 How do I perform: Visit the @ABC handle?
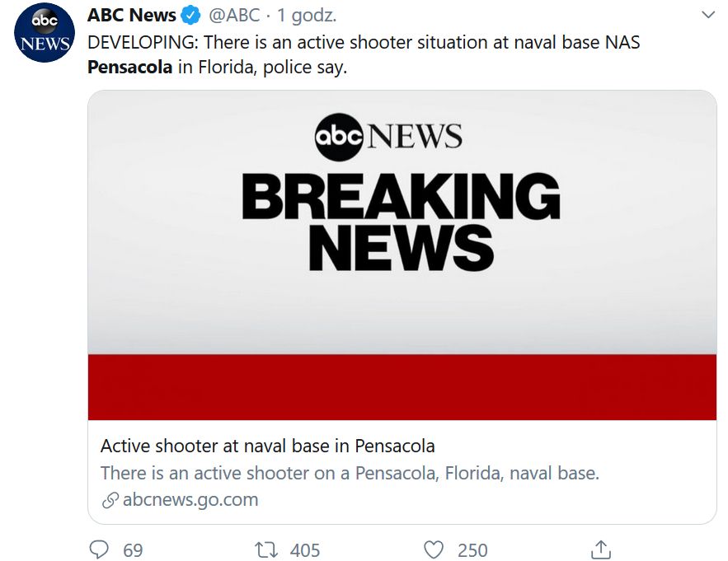pyautogui.click(x=234, y=16)
